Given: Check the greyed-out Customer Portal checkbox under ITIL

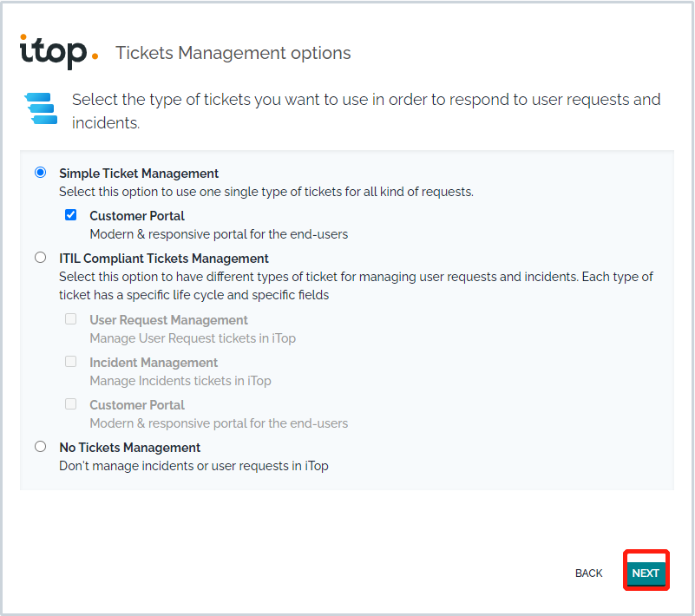Looking at the screenshot, I should pyautogui.click(x=70, y=404).
